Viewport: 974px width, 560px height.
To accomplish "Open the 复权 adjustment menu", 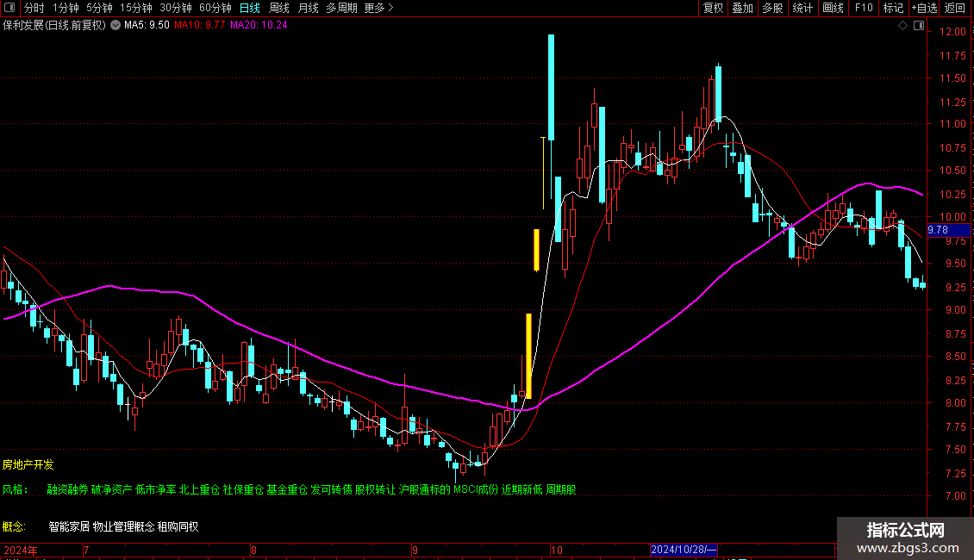I will pos(713,8).
